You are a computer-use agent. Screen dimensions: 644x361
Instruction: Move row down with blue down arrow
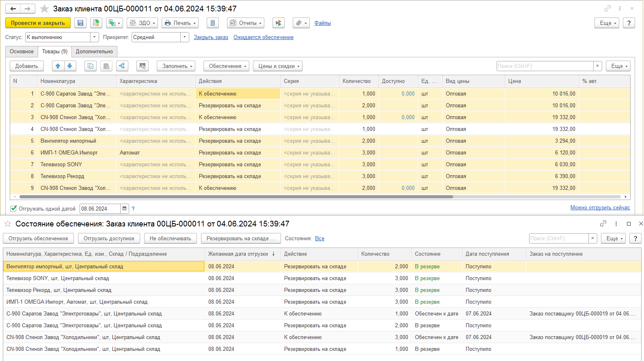coord(70,66)
